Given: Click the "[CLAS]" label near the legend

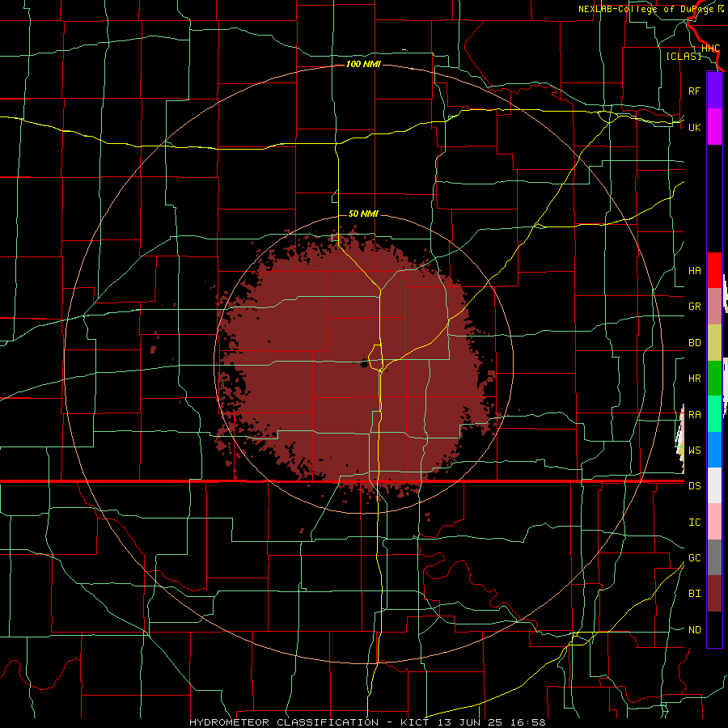Looking at the screenshot, I should coord(684,56).
